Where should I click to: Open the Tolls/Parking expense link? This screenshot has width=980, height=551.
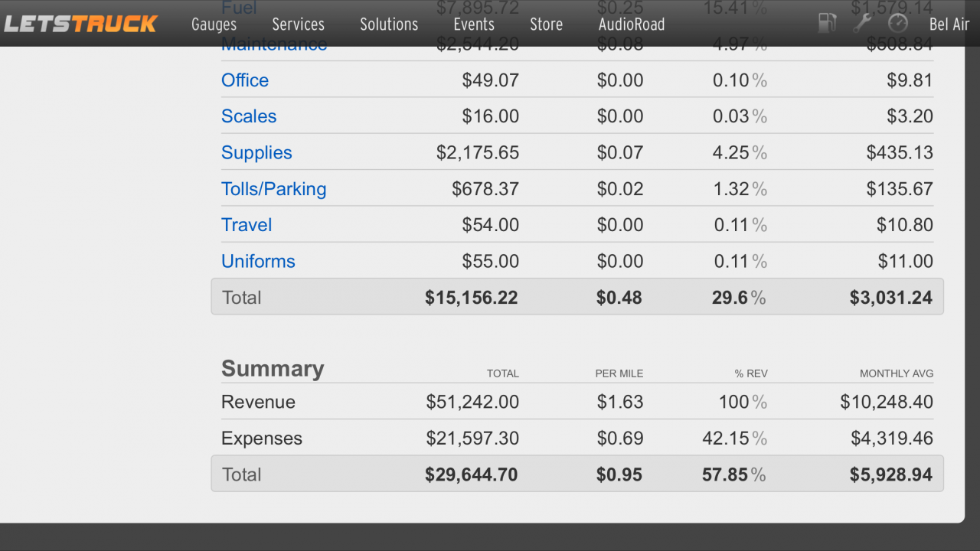click(273, 189)
